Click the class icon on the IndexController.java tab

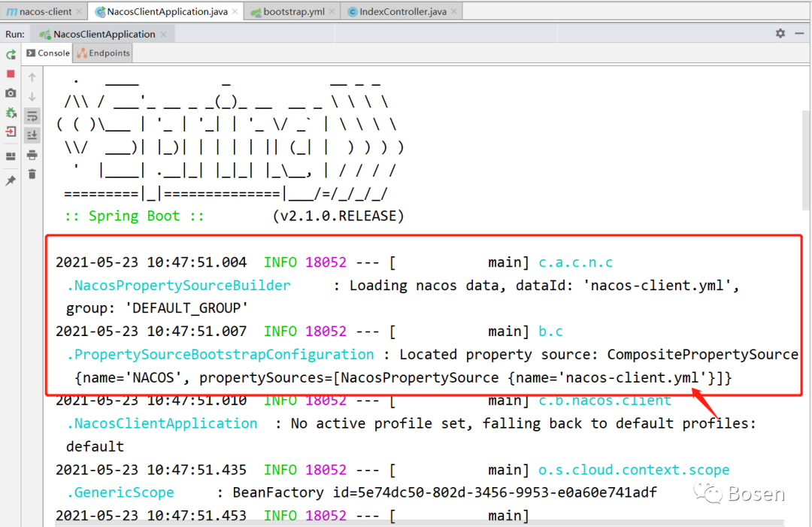tap(353, 11)
